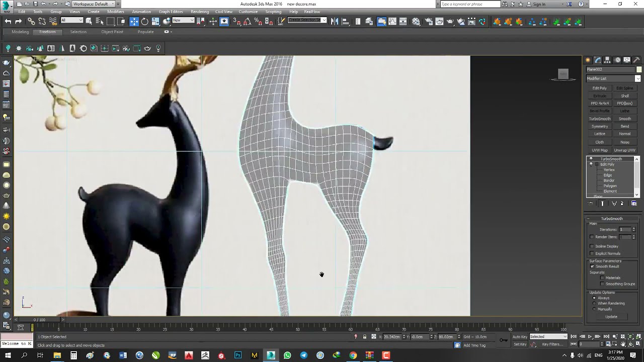Image resolution: width=644 pixels, height=362 pixels.
Task: Switch to the Modeling ribbon tab
Action: click(x=20, y=32)
